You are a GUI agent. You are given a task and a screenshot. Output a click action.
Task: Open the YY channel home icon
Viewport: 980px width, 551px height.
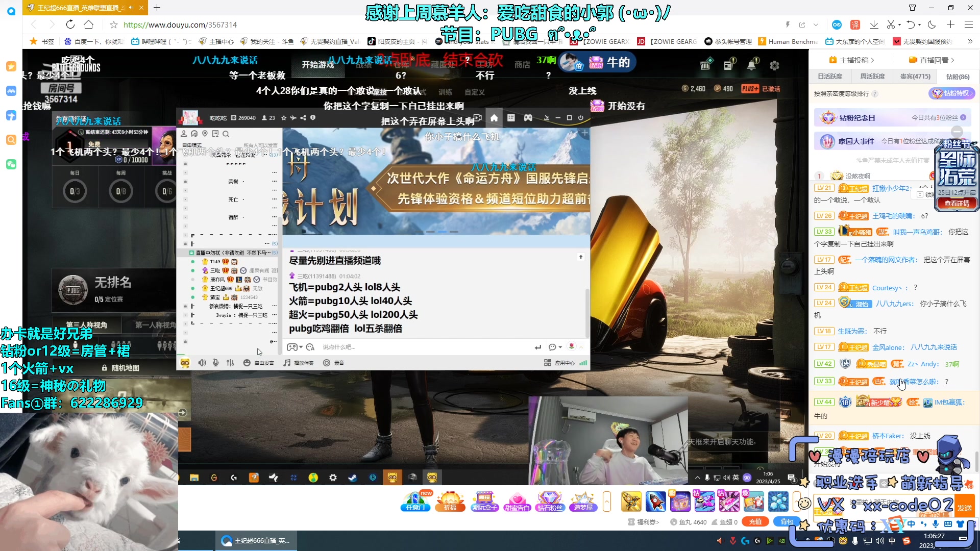(494, 118)
